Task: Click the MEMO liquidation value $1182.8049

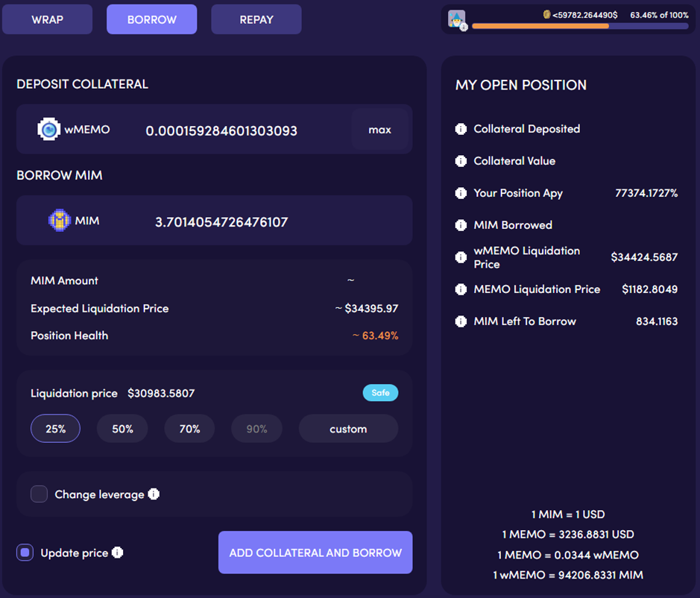Action: coord(649,289)
